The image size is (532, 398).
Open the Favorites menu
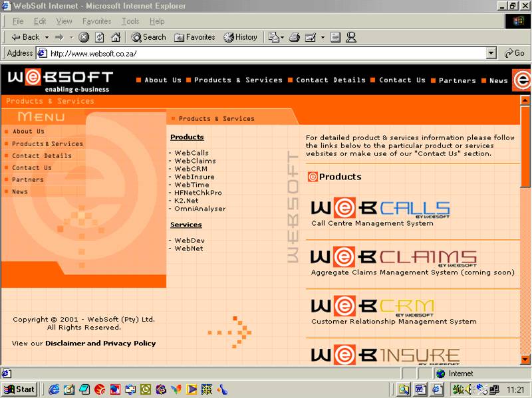click(x=96, y=21)
